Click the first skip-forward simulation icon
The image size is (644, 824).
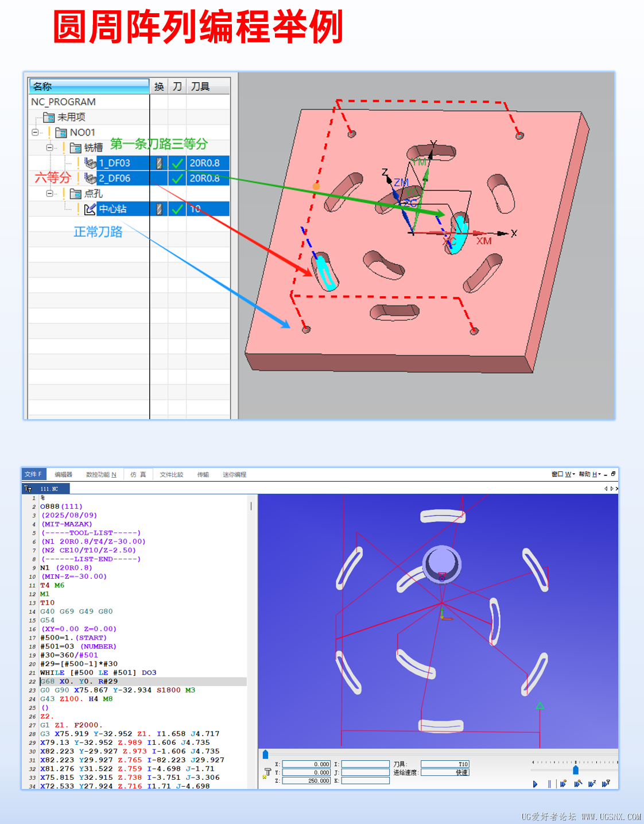point(563,784)
